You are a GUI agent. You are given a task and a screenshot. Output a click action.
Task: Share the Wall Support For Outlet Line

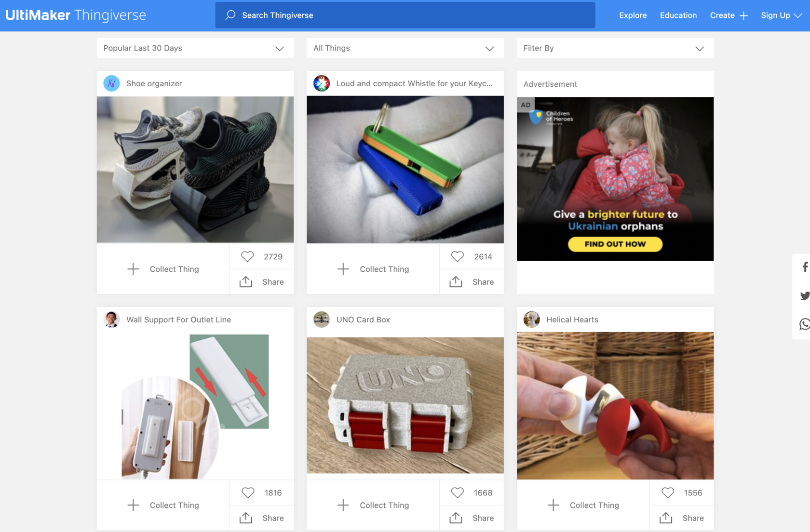[262, 518]
